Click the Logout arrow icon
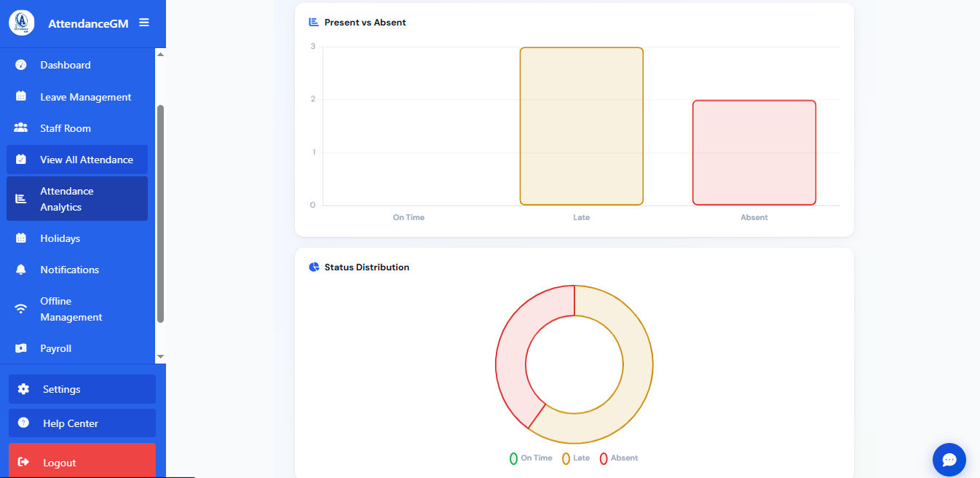The image size is (980, 478). click(x=23, y=462)
